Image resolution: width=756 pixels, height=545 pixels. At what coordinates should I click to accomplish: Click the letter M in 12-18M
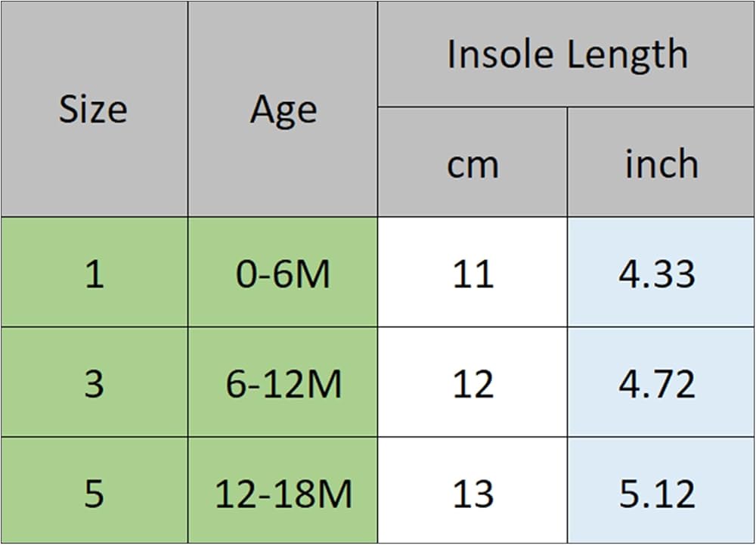333,494
